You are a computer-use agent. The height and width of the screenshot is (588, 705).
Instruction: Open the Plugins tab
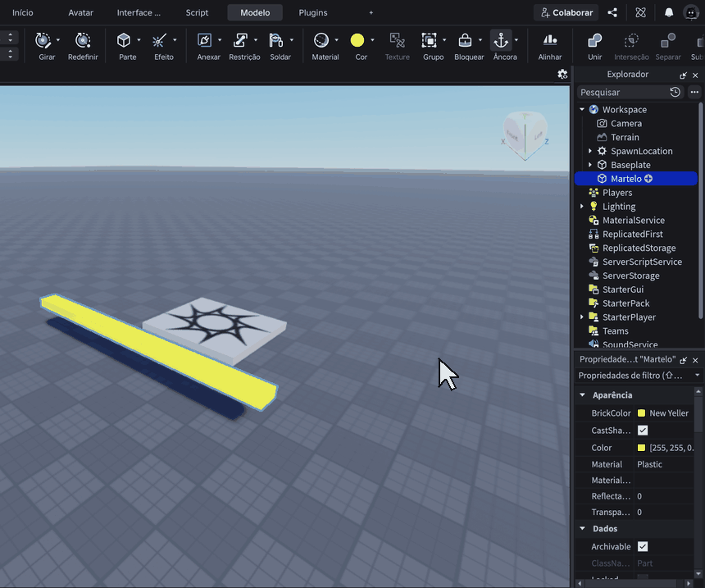click(x=313, y=12)
